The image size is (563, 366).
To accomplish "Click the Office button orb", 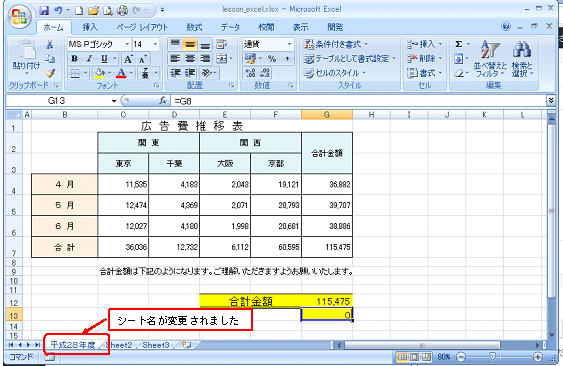I will point(19,17).
